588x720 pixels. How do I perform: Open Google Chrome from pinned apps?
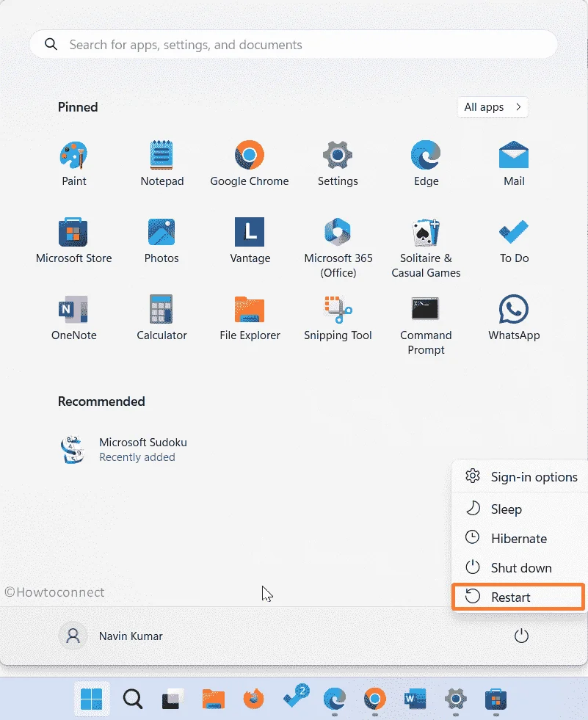click(x=250, y=164)
